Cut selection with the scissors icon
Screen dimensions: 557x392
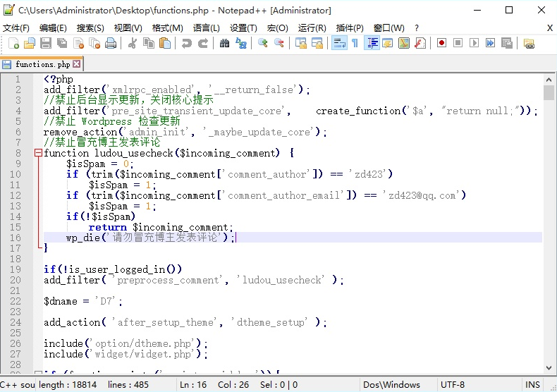pos(132,44)
